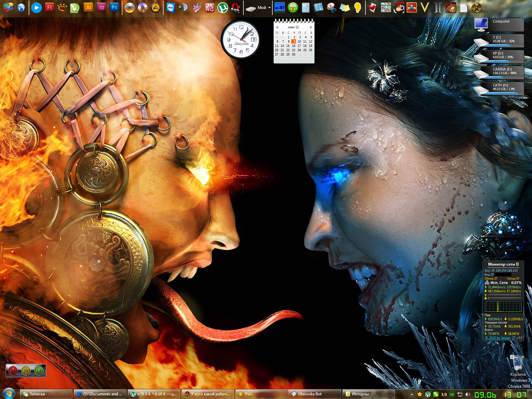Switch to the Ulanovka Bot taskbar window
This screenshot has width=532, height=399.
[314, 394]
